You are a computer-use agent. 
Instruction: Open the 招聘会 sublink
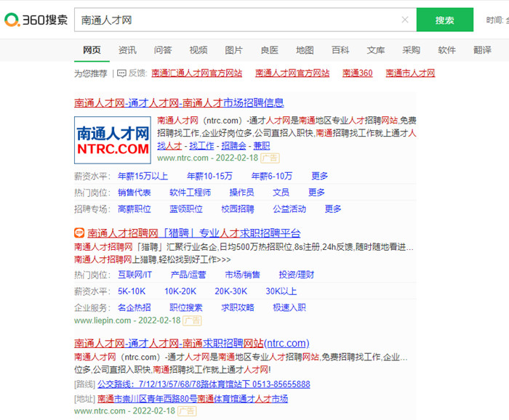point(233,146)
